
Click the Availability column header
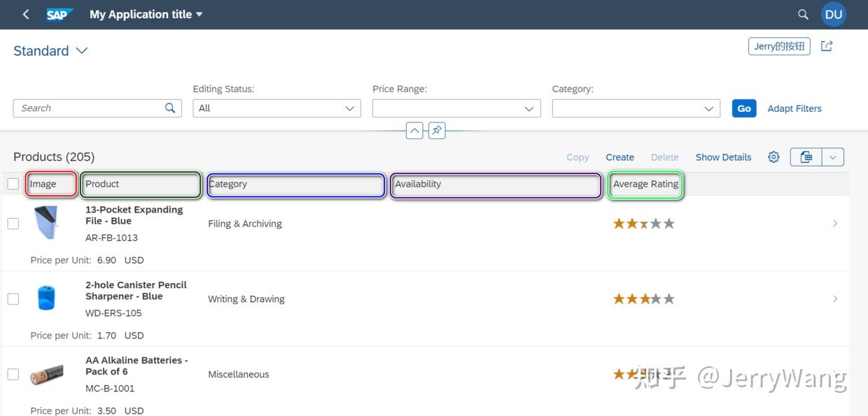(496, 185)
